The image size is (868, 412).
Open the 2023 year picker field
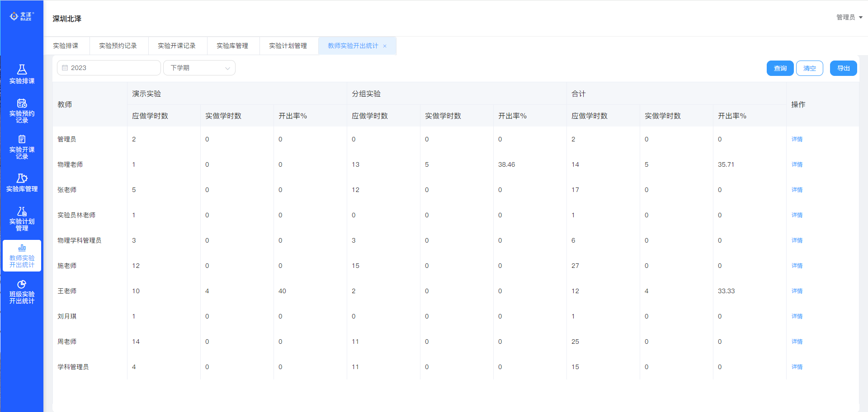(x=108, y=68)
